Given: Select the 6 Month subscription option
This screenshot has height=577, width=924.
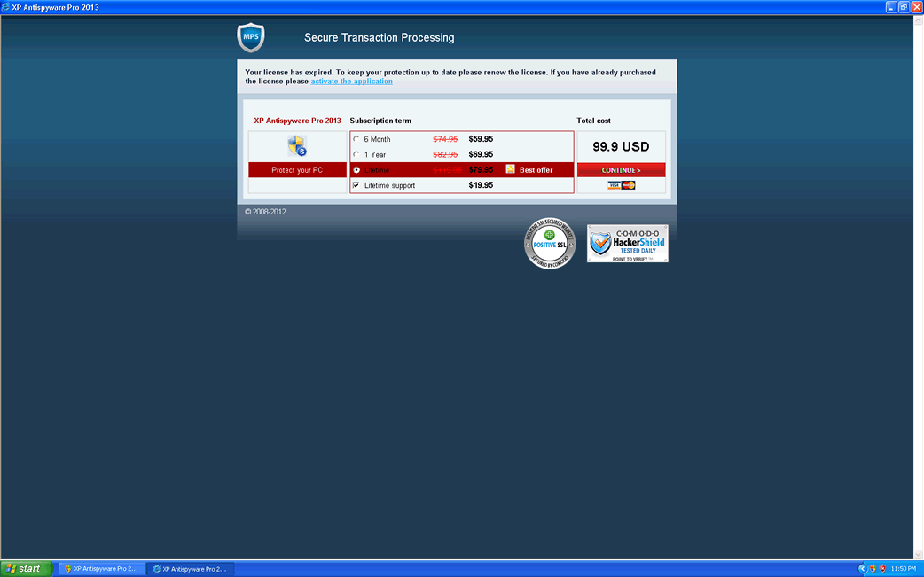Looking at the screenshot, I should (x=356, y=138).
